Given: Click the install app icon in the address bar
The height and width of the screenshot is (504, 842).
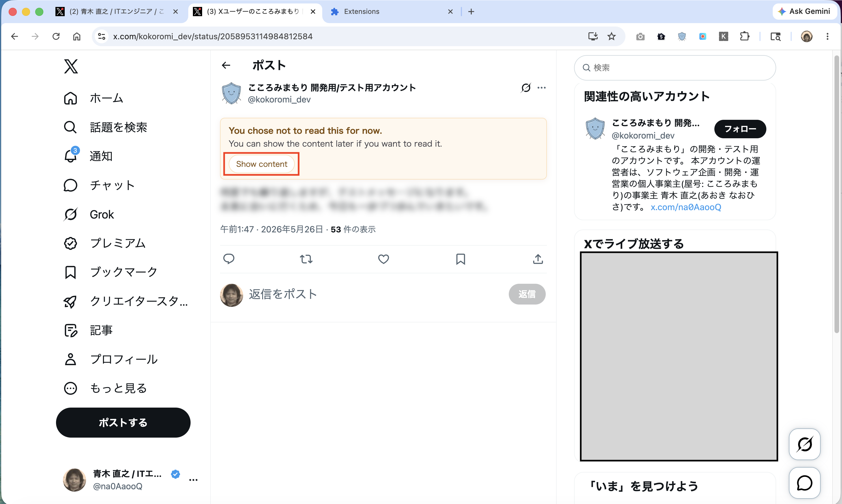Looking at the screenshot, I should [x=593, y=36].
